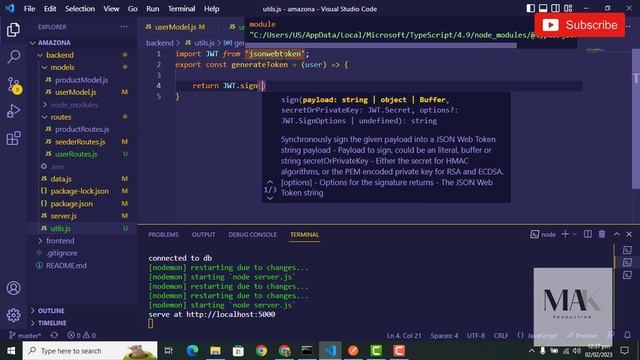Open Customize Layout icon in title bar
640x360 pixels.
pos(568,8)
